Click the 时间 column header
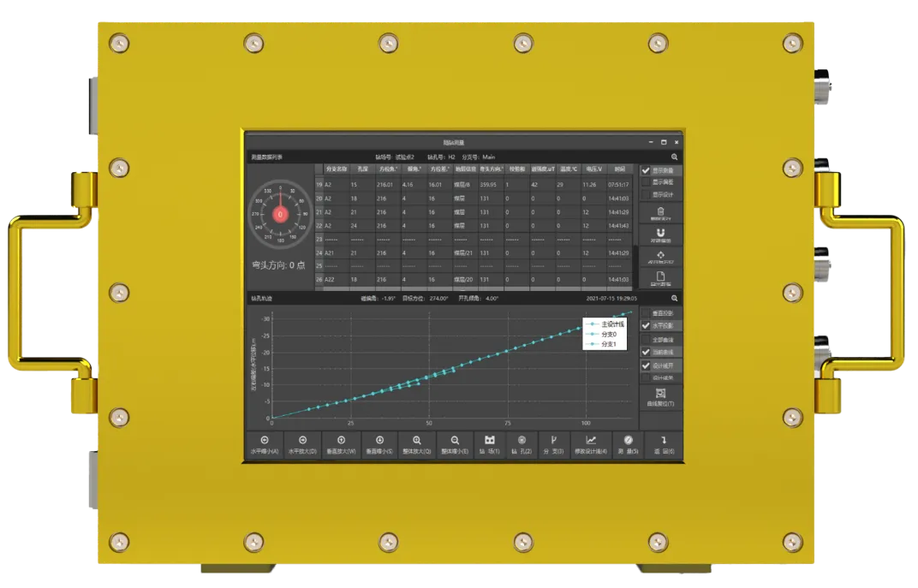This screenshot has width=918, height=588. click(x=620, y=169)
